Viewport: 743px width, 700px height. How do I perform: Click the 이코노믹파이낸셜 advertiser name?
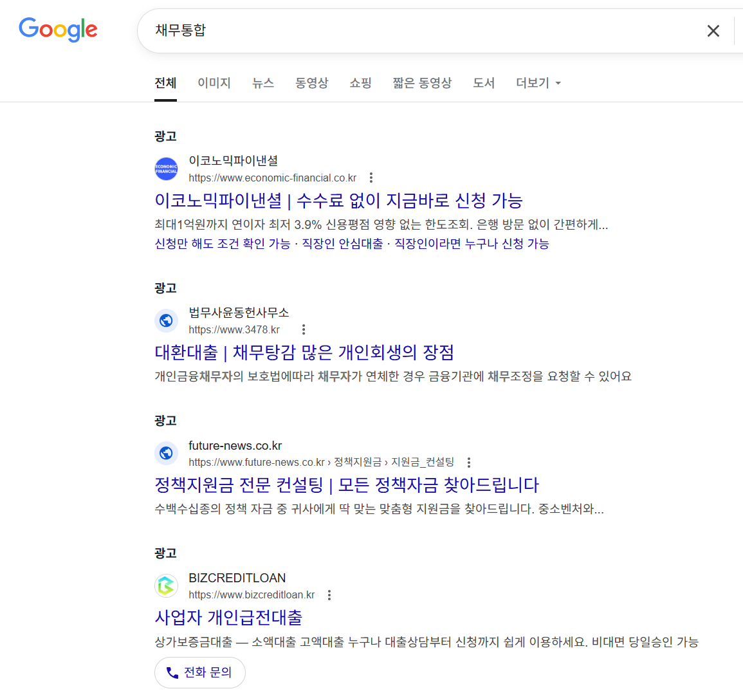pos(233,161)
